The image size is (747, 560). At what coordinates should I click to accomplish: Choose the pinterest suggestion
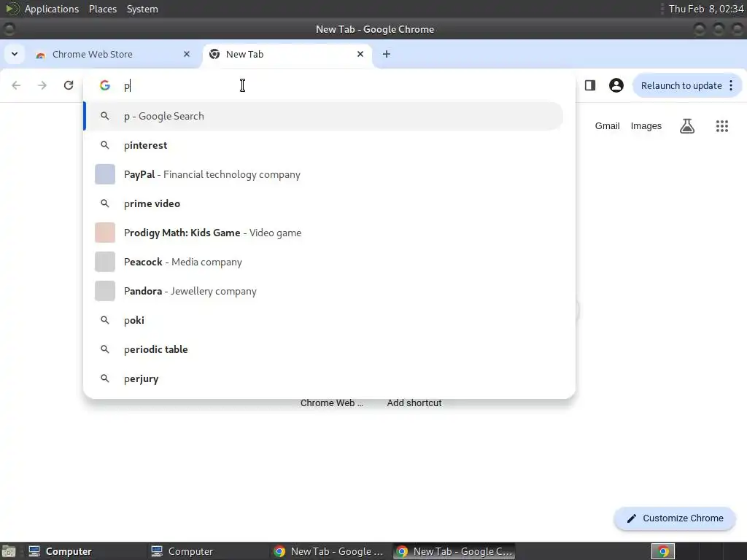[x=324, y=145]
